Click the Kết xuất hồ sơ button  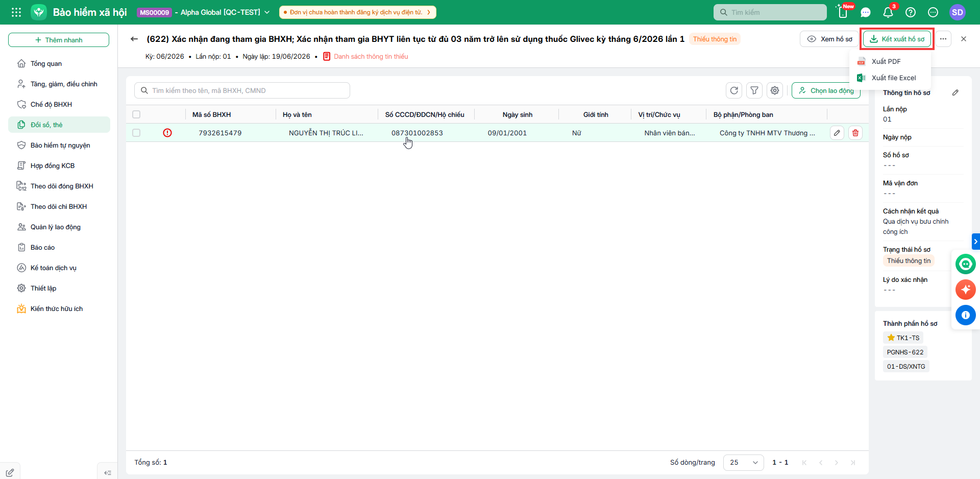pyautogui.click(x=897, y=39)
